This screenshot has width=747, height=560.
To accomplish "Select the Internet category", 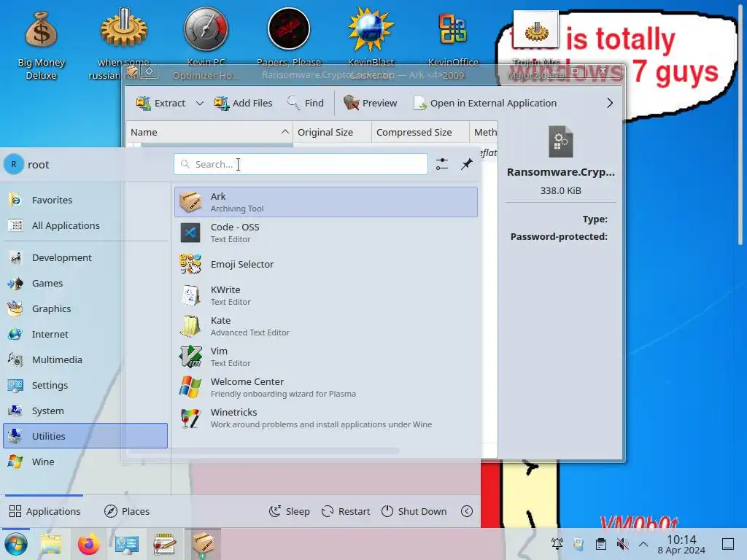I will point(86,334).
